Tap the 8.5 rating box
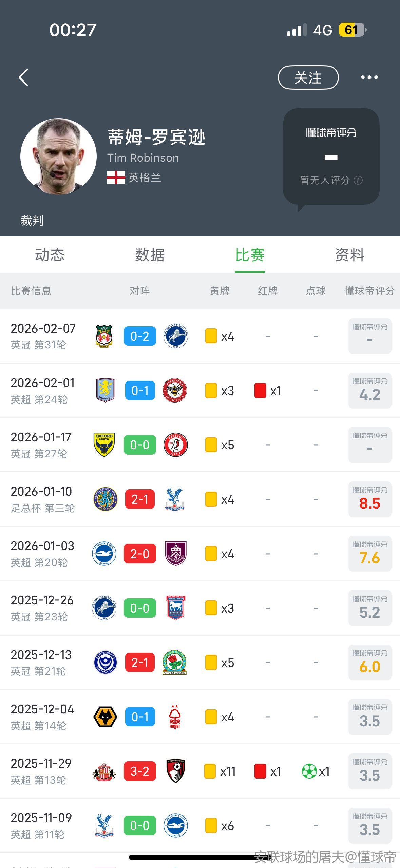The image size is (400, 868). click(369, 499)
